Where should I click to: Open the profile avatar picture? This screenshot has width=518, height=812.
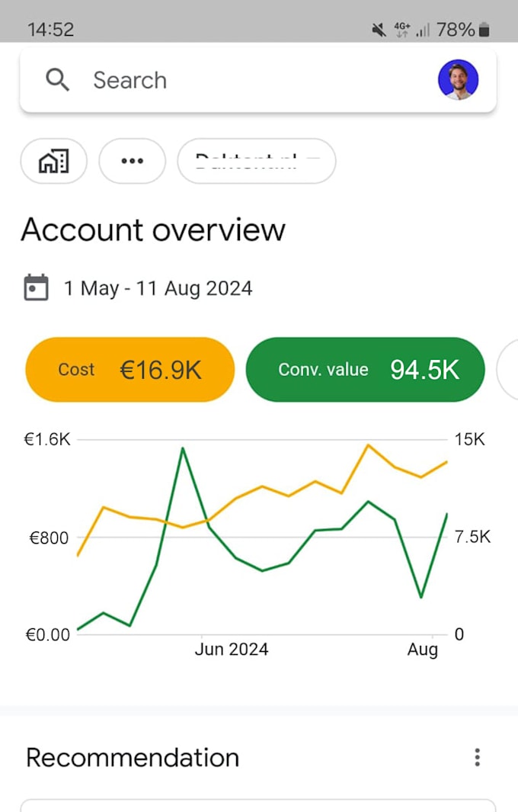458,79
